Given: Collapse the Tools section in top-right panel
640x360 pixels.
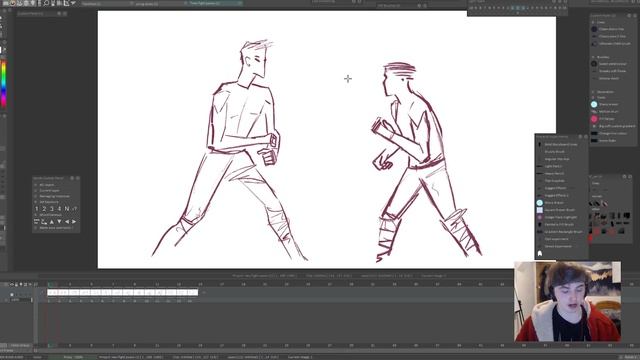Looking at the screenshot, I should 593,98.
